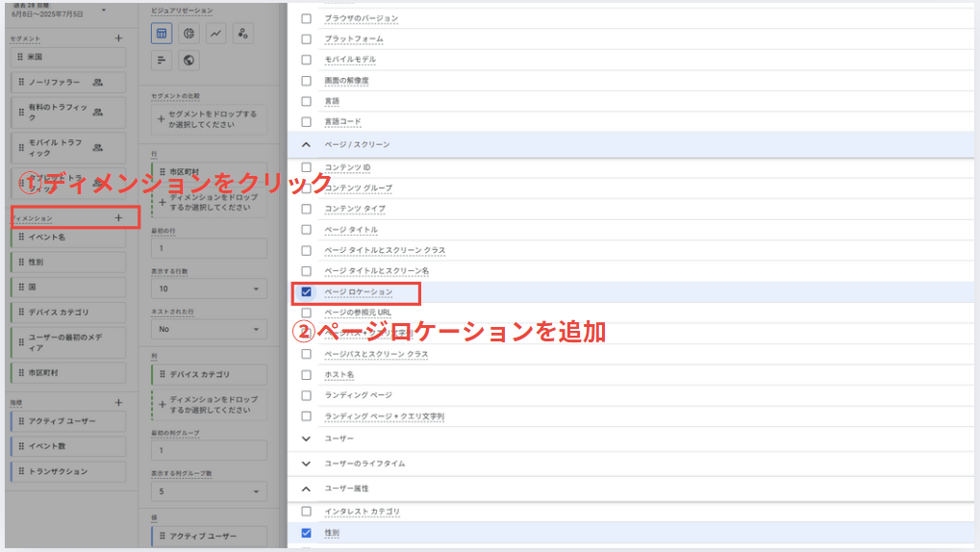Grab the drag handle of イベント名 dimension
Screen dimensions: 980x552
click(x=20, y=237)
